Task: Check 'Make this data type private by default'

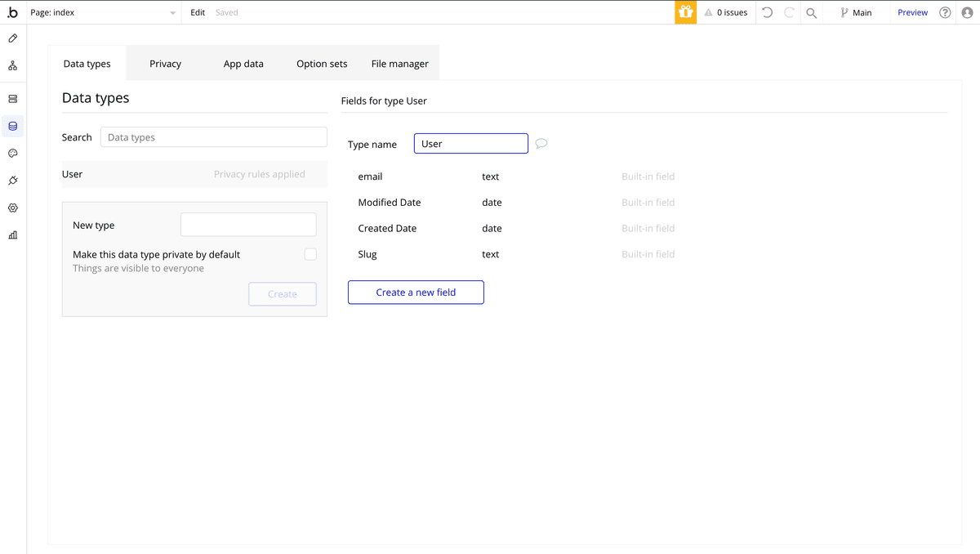Action: [x=310, y=254]
